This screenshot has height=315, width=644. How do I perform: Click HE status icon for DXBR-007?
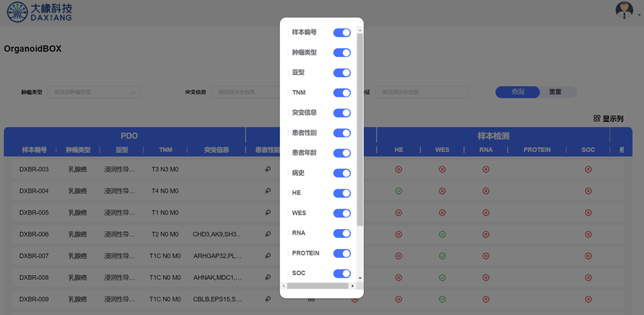tap(398, 256)
